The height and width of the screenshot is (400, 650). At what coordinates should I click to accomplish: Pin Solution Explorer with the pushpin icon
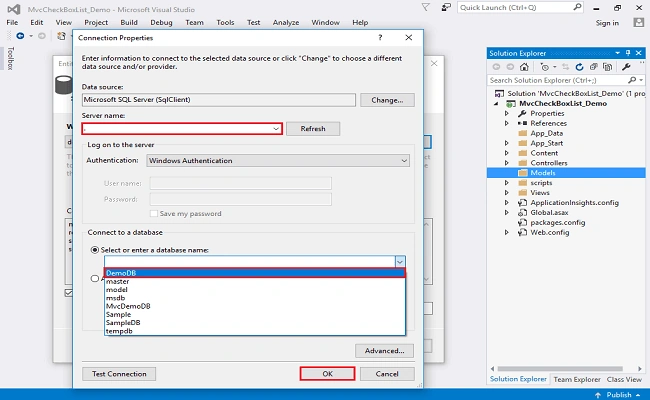pos(628,53)
